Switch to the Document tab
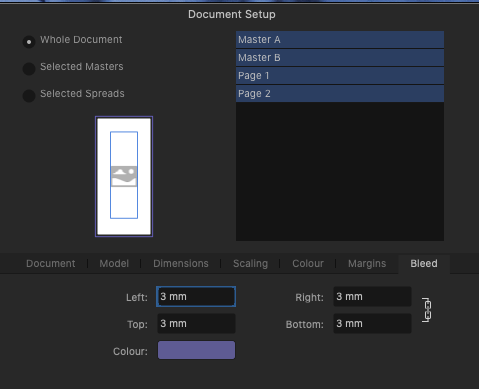 pos(51,264)
